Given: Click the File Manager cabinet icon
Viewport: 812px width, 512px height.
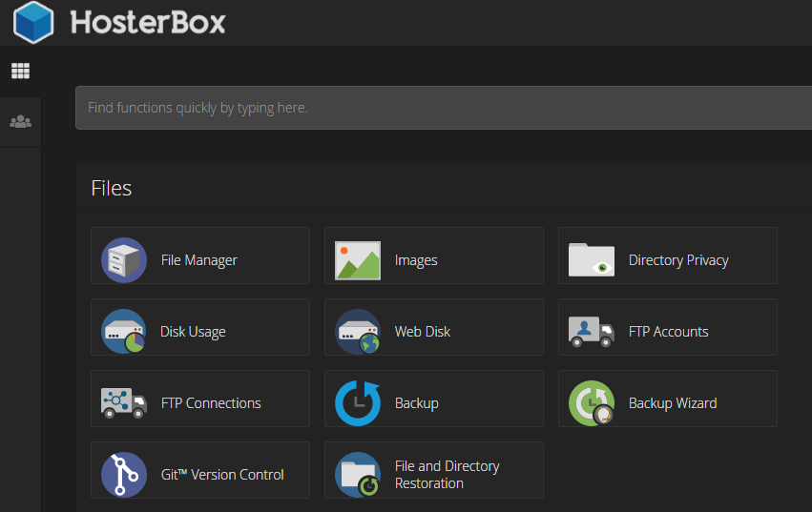Looking at the screenshot, I should [x=124, y=260].
